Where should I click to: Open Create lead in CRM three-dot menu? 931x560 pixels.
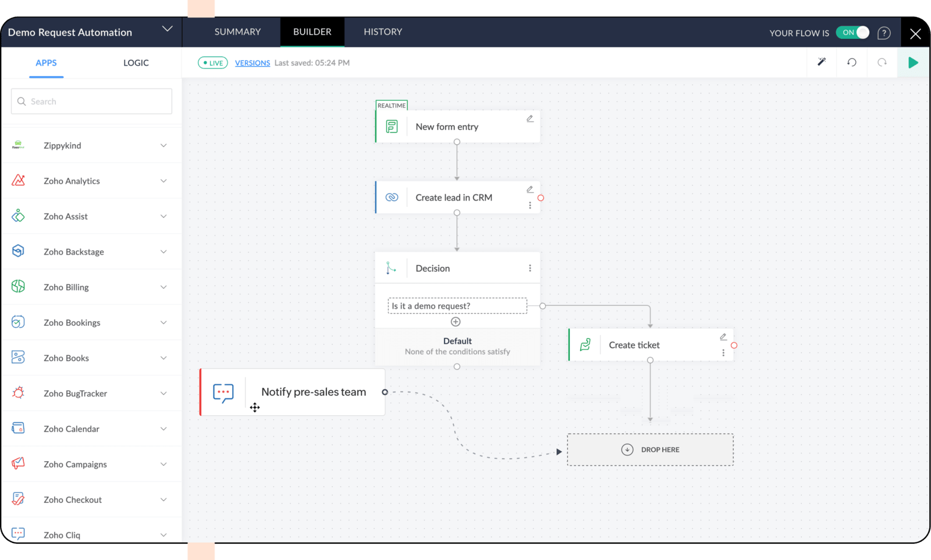530,205
